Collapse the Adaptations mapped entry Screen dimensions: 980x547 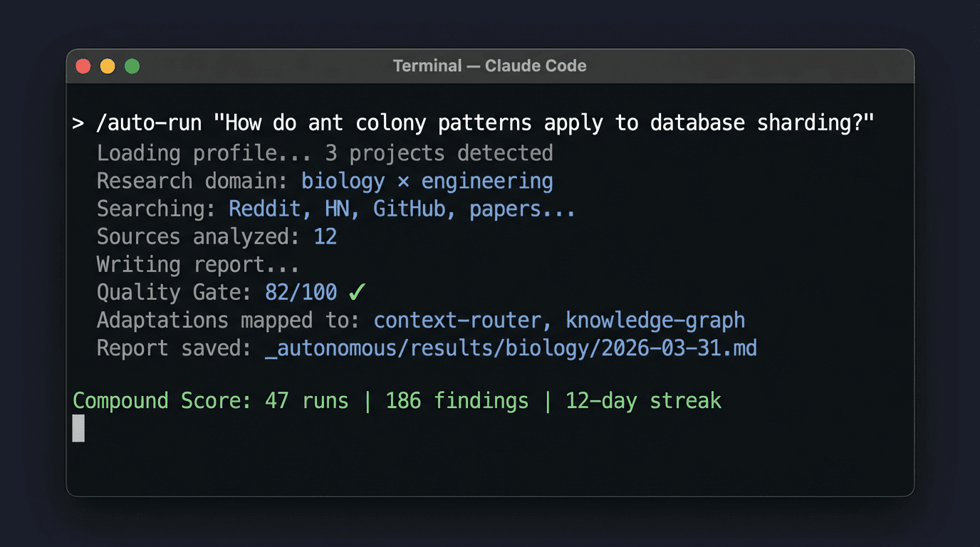coord(420,320)
